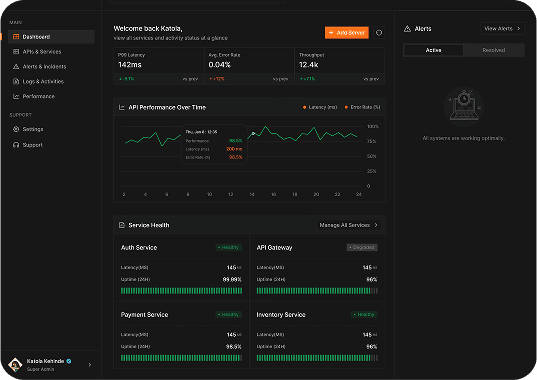Go to Alerts & Incidents

click(x=51, y=66)
